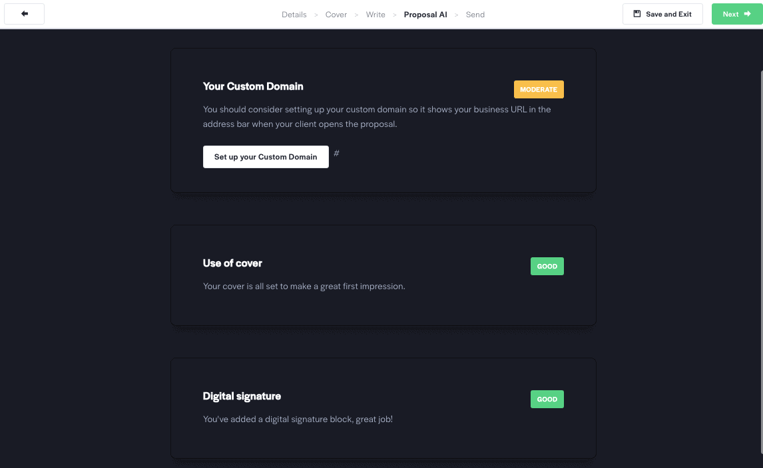The image size is (763, 468).
Task: Go back using the left arrow button
Action: pyautogui.click(x=24, y=14)
